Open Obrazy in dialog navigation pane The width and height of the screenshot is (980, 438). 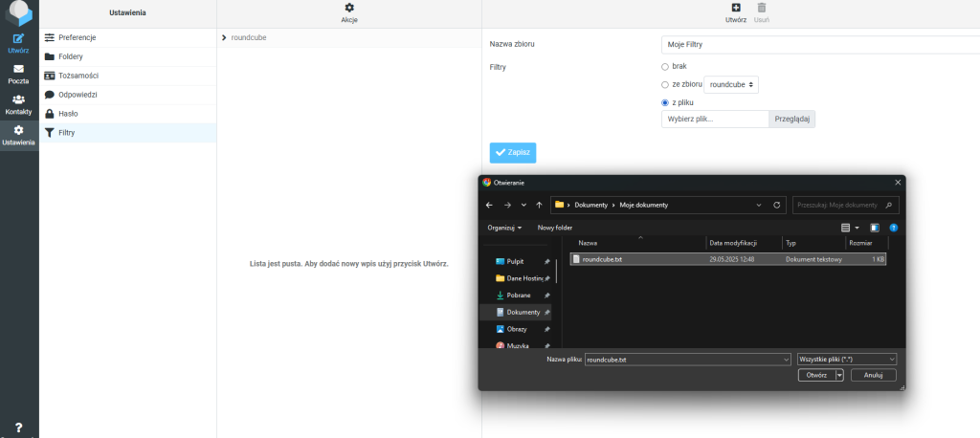click(x=516, y=329)
